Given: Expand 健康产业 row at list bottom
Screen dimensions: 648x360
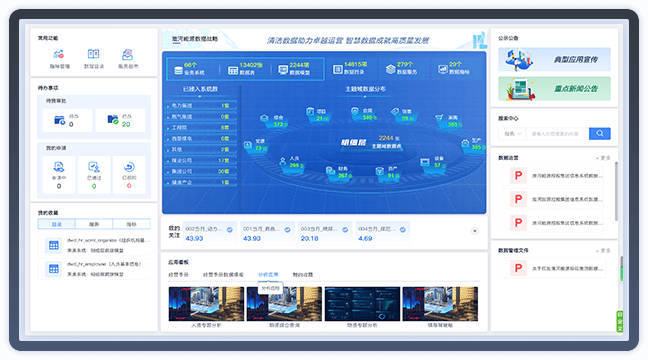Looking at the screenshot, I should tap(201, 182).
